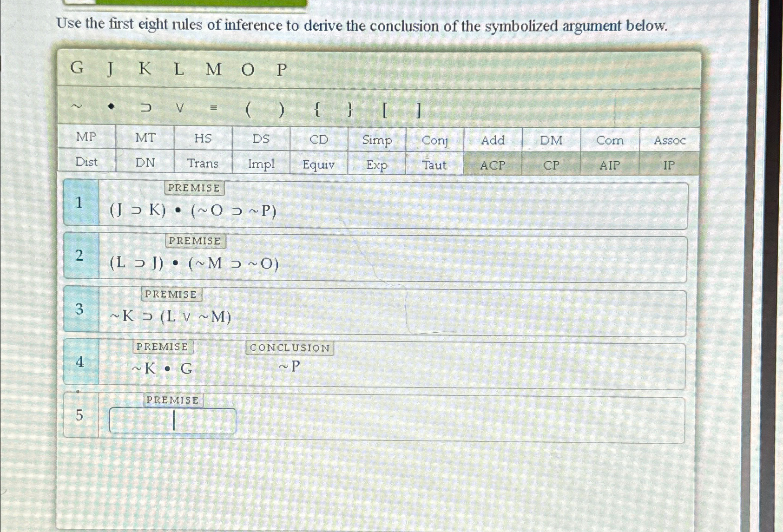Choose the Assoc rule
The height and width of the screenshot is (532, 783).
670,140
